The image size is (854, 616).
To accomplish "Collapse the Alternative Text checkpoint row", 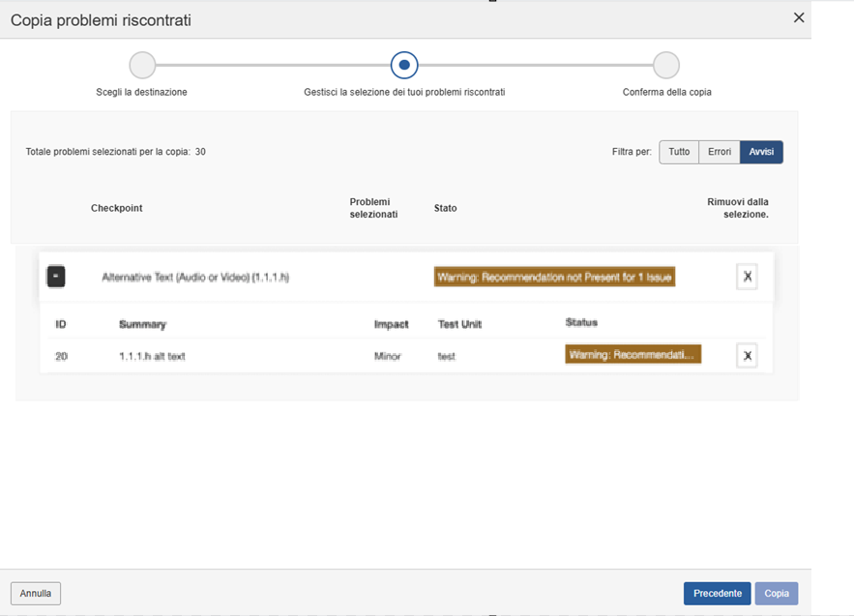I will [56, 277].
